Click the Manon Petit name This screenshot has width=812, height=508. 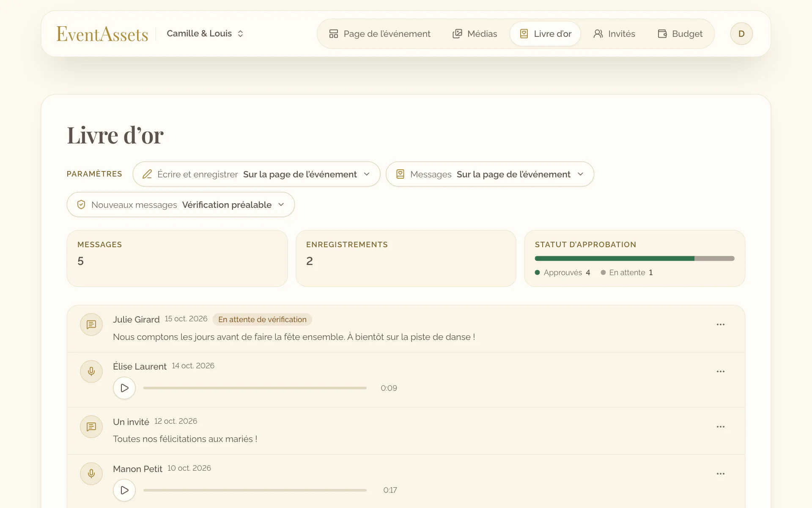(x=137, y=469)
